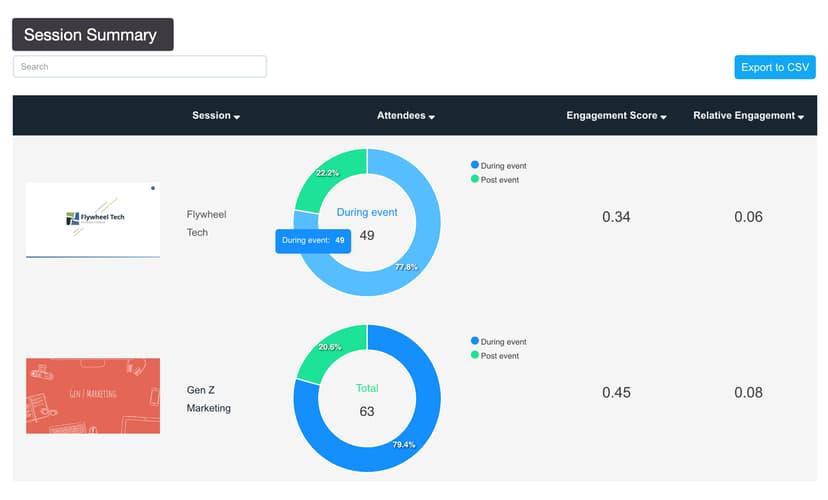
Task: Click the Gen Z Marketing session name
Action: pos(208,398)
